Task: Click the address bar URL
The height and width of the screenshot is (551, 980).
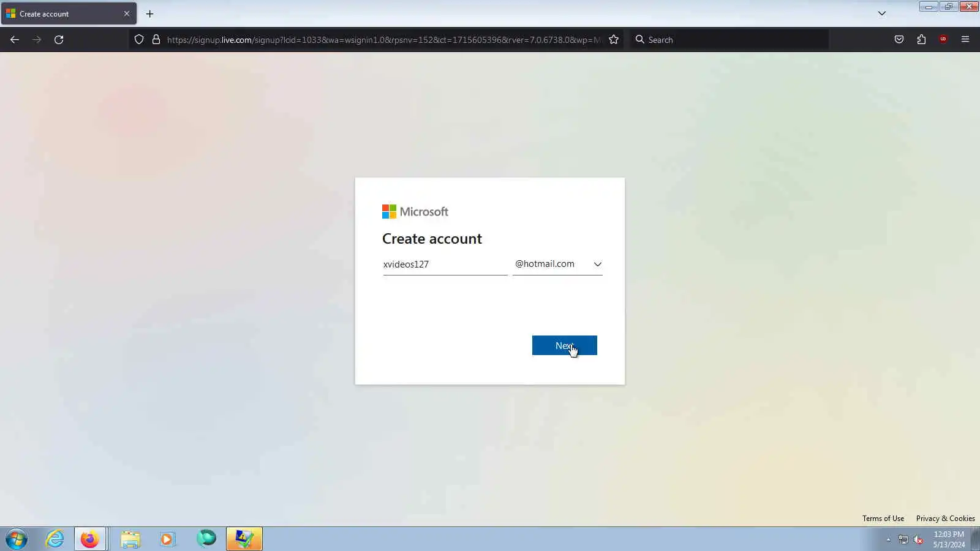Action: pyautogui.click(x=383, y=40)
